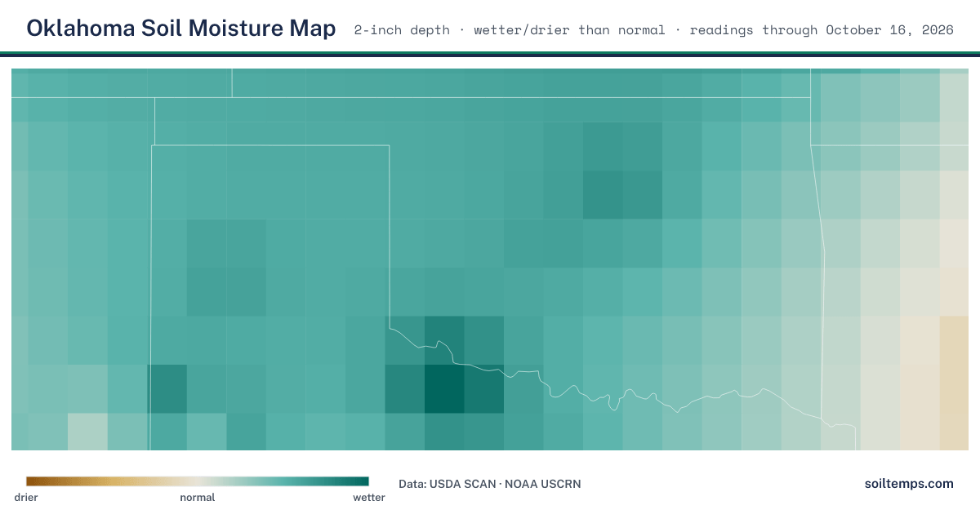Click the Oklahoma Soil Moisture Map title

[x=180, y=29]
